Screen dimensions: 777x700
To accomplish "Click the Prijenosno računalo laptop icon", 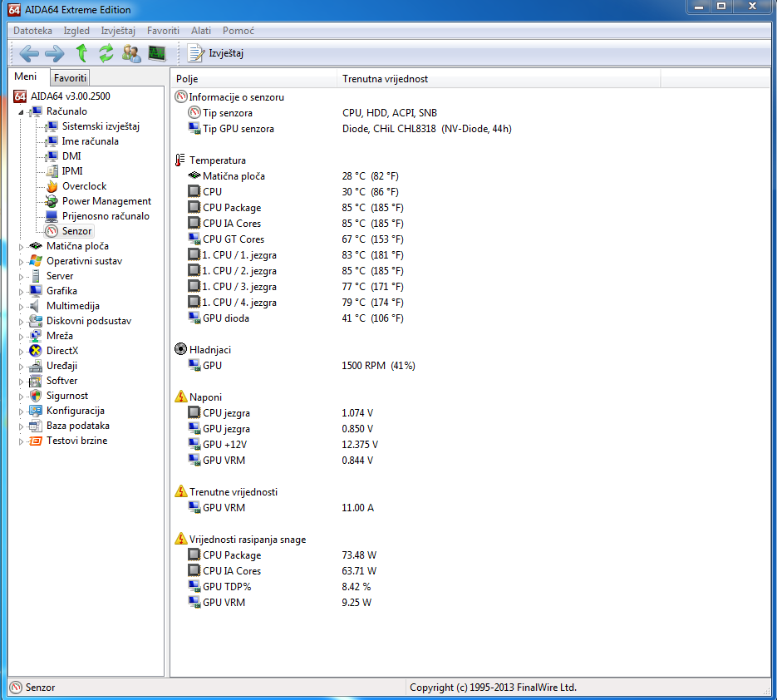I will tap(52, 216).
